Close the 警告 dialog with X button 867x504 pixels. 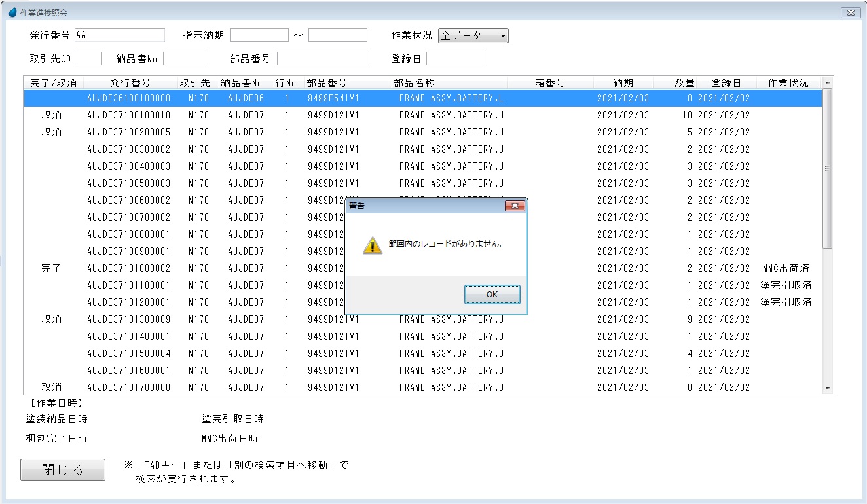(515, 206)
